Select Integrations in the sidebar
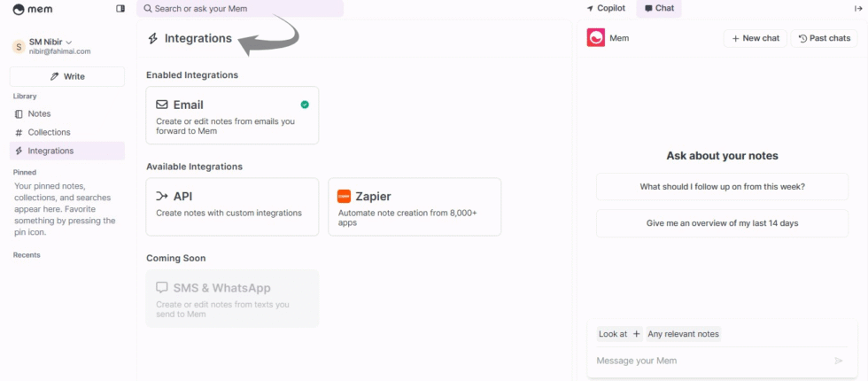This screenshot has height=381, width=868. [x=50, y=151]
